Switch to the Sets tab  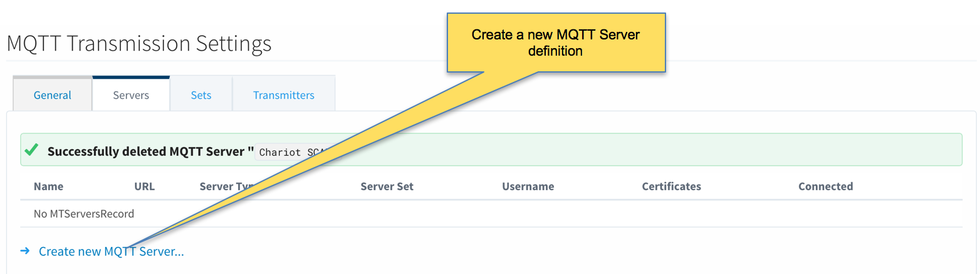pyautogui.click(x=201, y=95)
